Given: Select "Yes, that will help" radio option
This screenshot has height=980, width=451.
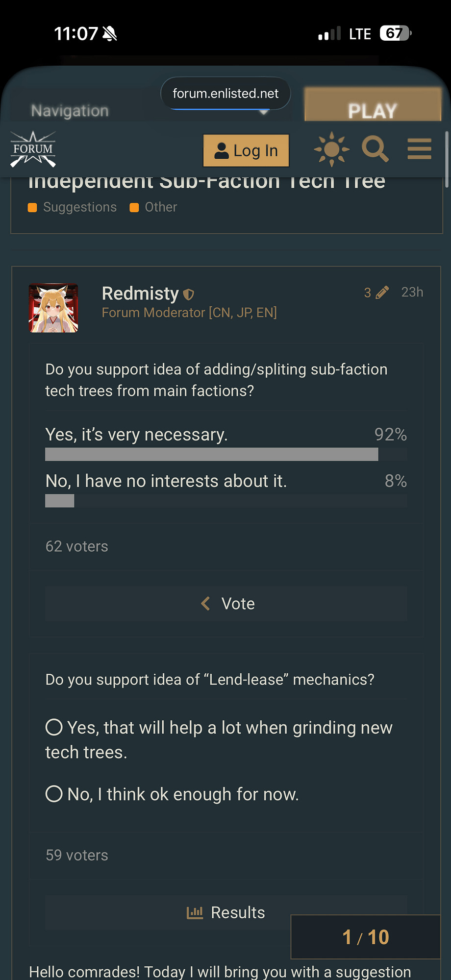Looking at the screenshot, I should [54, 727].
